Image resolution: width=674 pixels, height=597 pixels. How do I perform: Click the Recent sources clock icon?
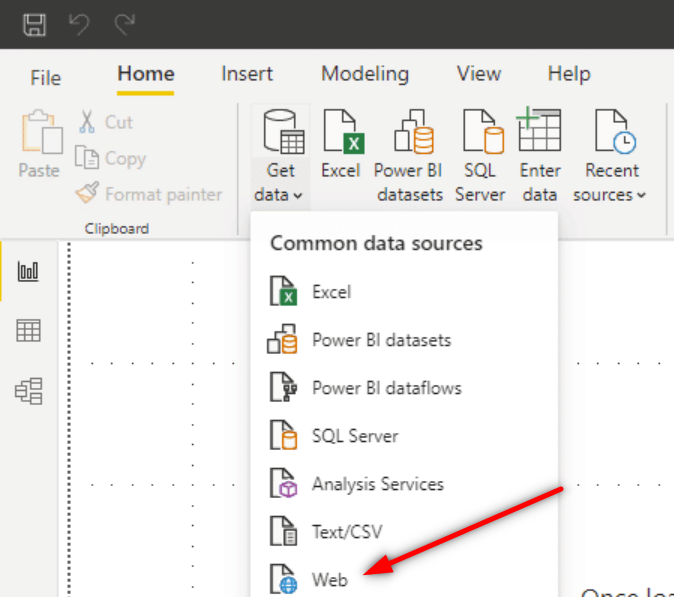pyautogui.click(x=615, y=131)
